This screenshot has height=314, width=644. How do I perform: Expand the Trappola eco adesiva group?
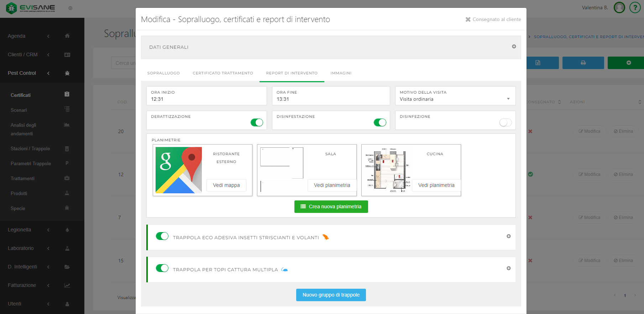pyautogui.click(x=508, y=236)
